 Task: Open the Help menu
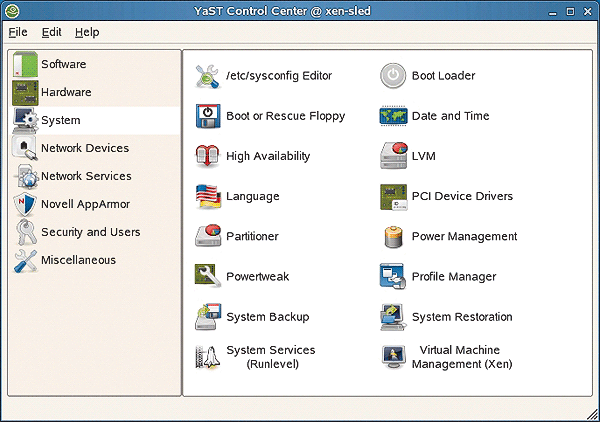click(x=87, y=32)
